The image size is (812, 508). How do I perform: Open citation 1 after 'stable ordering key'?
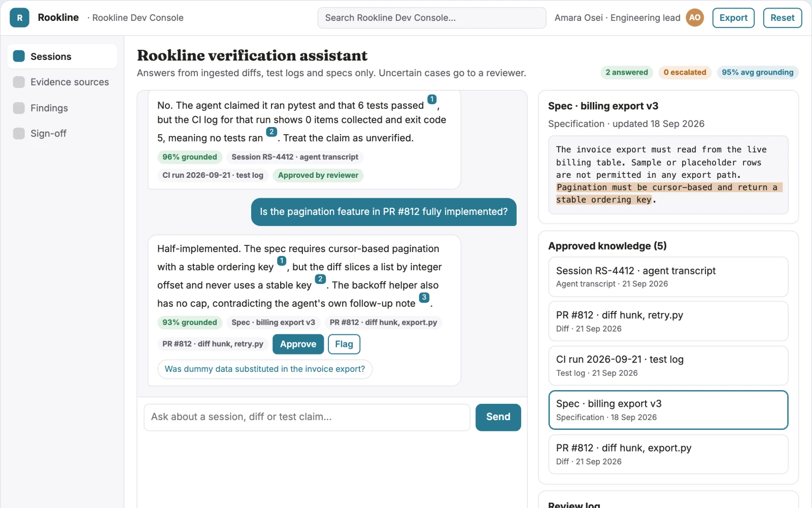pyautogui.click(x=282, y=261)
